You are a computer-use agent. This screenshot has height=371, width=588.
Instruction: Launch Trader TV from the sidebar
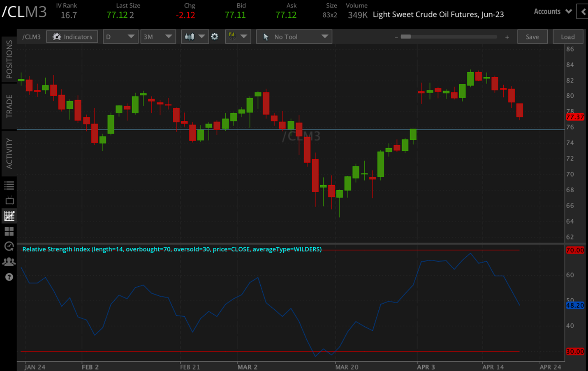[x=9, y=200]
